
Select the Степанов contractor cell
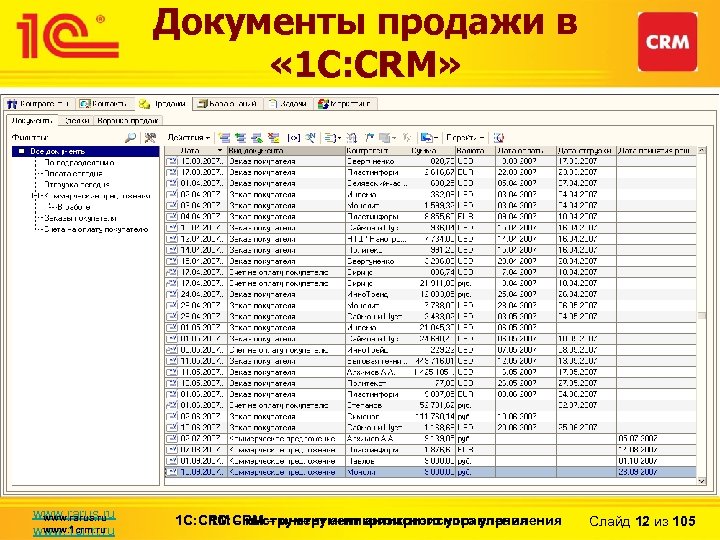(377, 405)
